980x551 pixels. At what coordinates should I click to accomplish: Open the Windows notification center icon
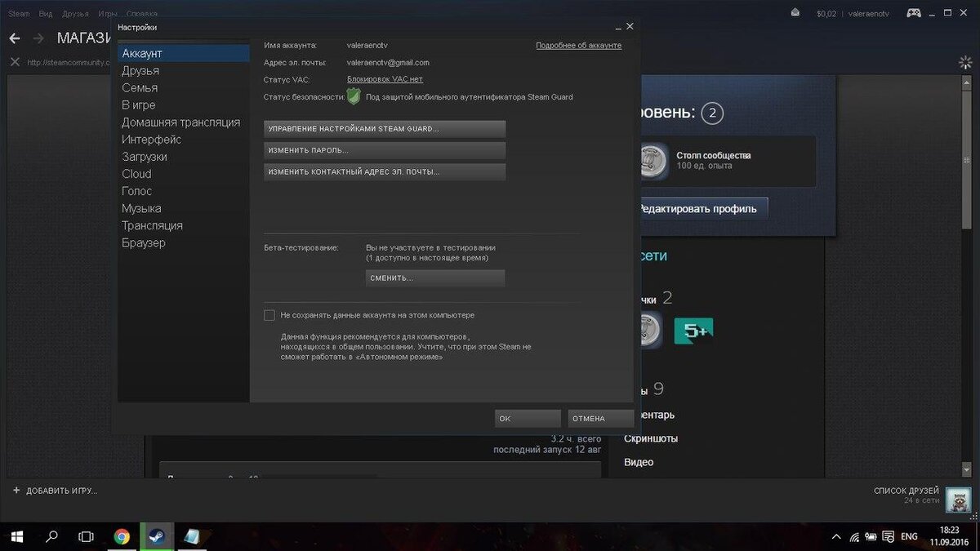[x=889, y=536]
